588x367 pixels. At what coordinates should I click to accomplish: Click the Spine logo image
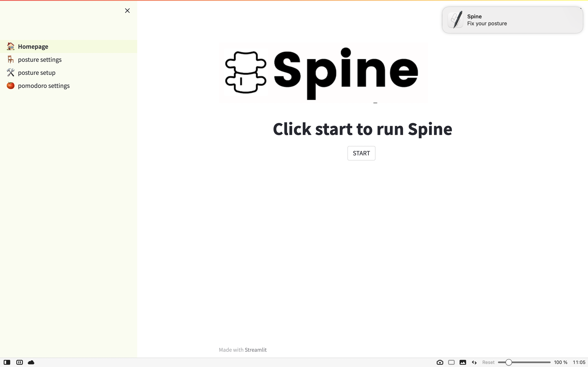coord(323,73)
